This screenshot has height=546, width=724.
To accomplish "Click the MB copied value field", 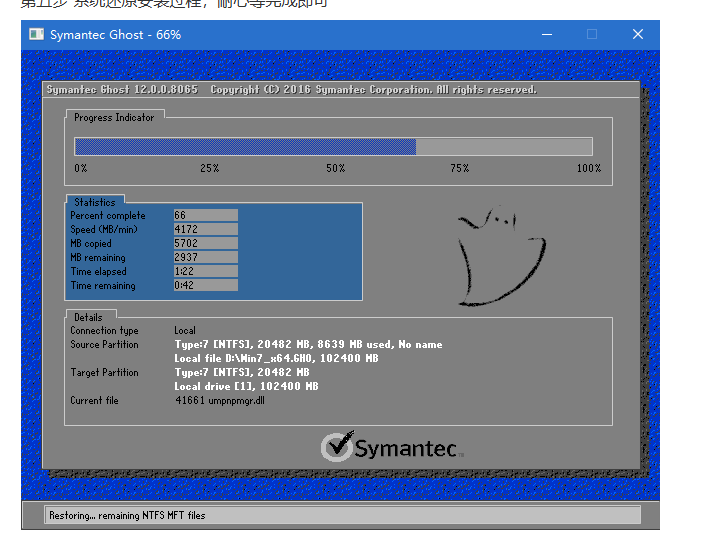I will click(205, 243).
